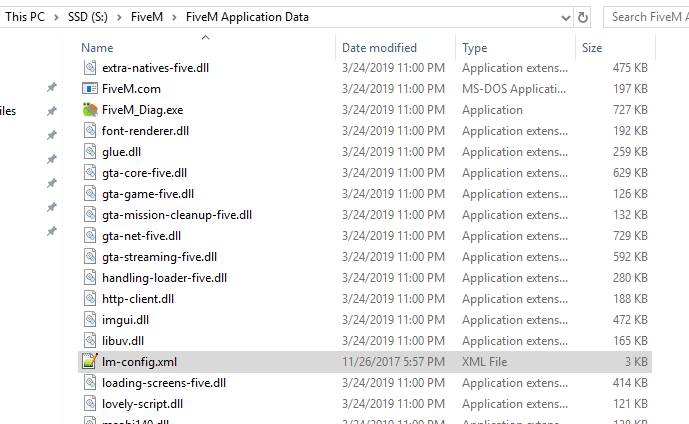Screen dimensions: 689x424
Task: Click the gta-game-five.dll file icon
Action: [90, 194]
